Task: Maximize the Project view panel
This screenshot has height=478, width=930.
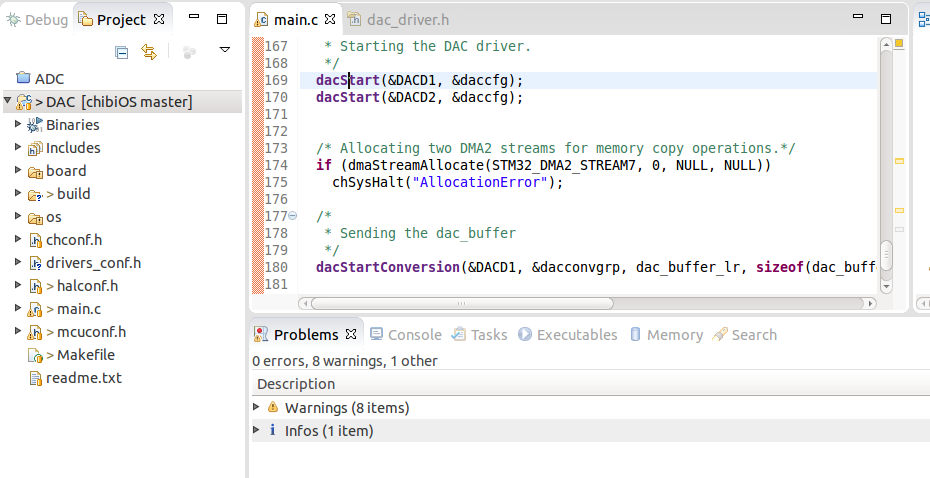Action: point(222,19)
